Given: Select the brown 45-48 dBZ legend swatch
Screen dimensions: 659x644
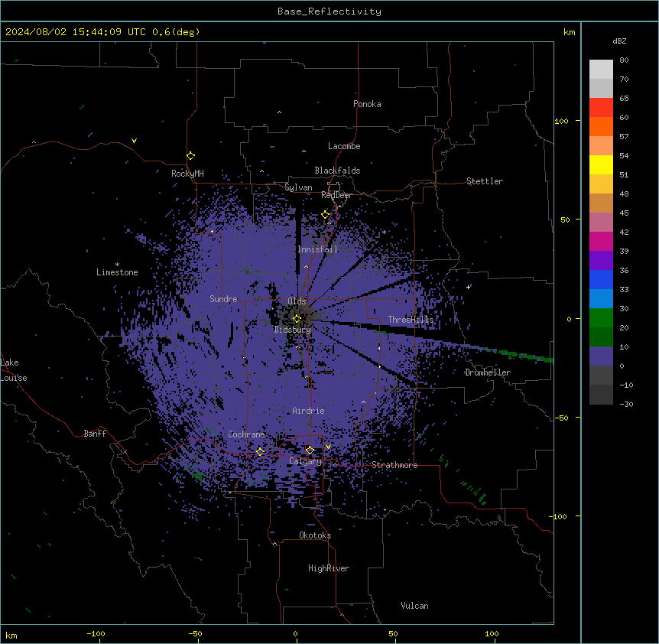Looking at the screenshot, I should [601, 203].
